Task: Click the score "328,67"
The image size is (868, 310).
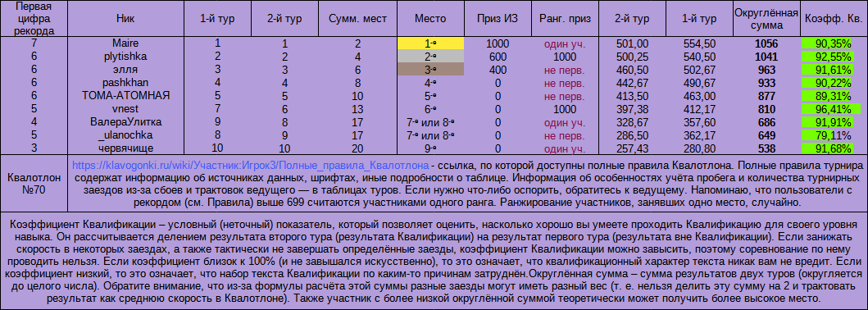Action: tap(632, 122)
